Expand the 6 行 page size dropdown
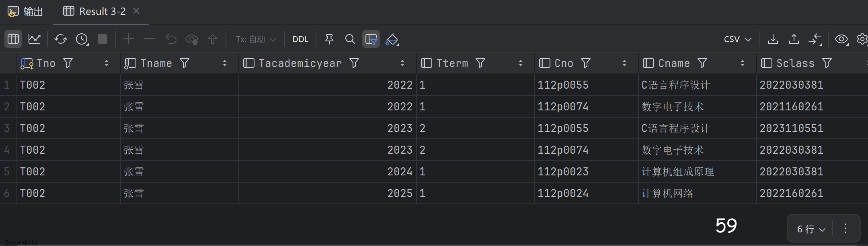Screen dimensions: 868x246 pos(811,229)
